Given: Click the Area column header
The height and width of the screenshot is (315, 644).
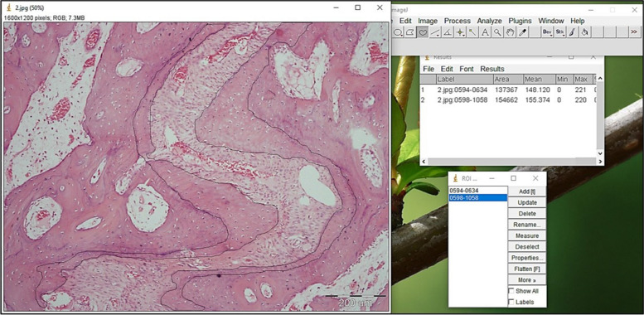Looking at the screenshot, I should (508, 80).
